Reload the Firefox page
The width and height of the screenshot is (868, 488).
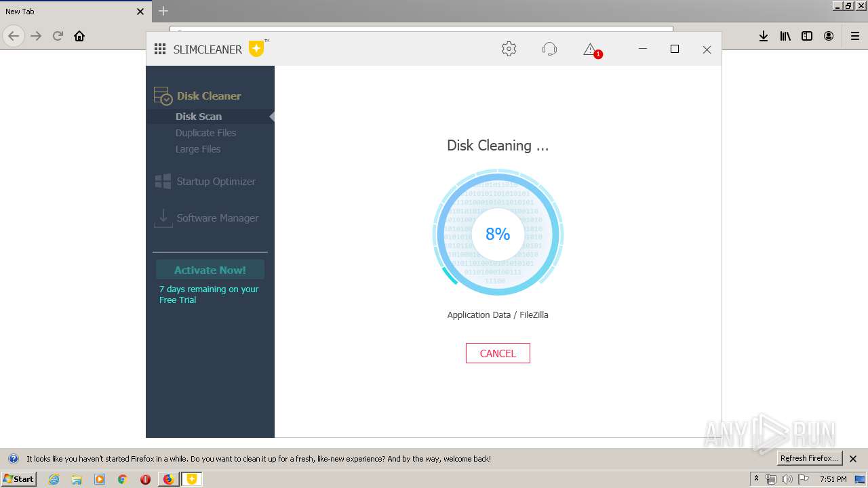click(x=58, y=36)
